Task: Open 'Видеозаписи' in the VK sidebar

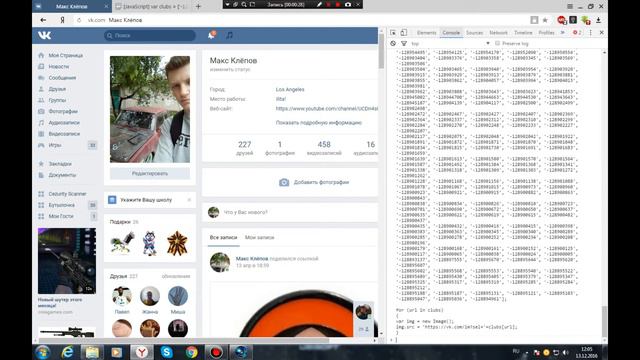Action: (64, 134)
